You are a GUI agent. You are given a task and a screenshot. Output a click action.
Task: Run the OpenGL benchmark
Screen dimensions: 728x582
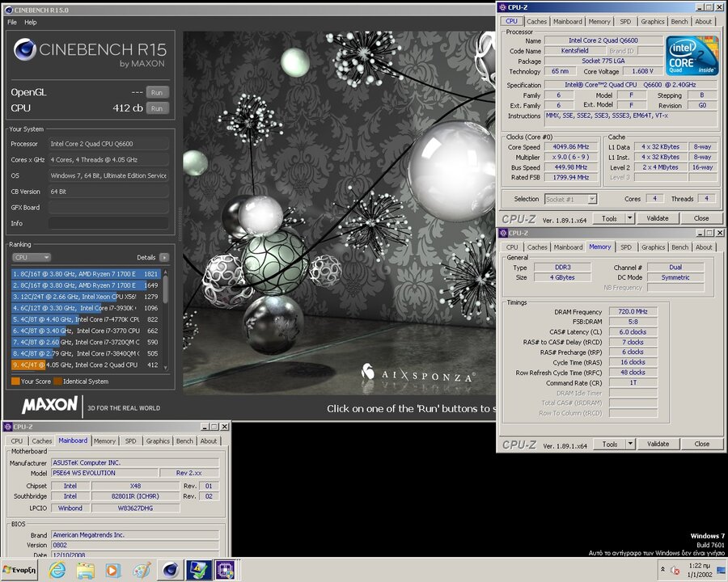[x=157, y=92]
